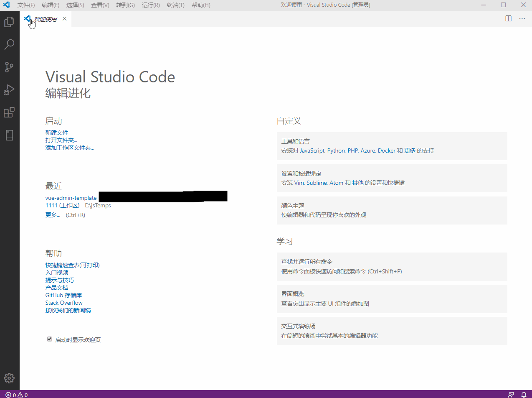Open the GitHub 存储库 link
This screenshot has width=532, height=398.
point(63,295)
